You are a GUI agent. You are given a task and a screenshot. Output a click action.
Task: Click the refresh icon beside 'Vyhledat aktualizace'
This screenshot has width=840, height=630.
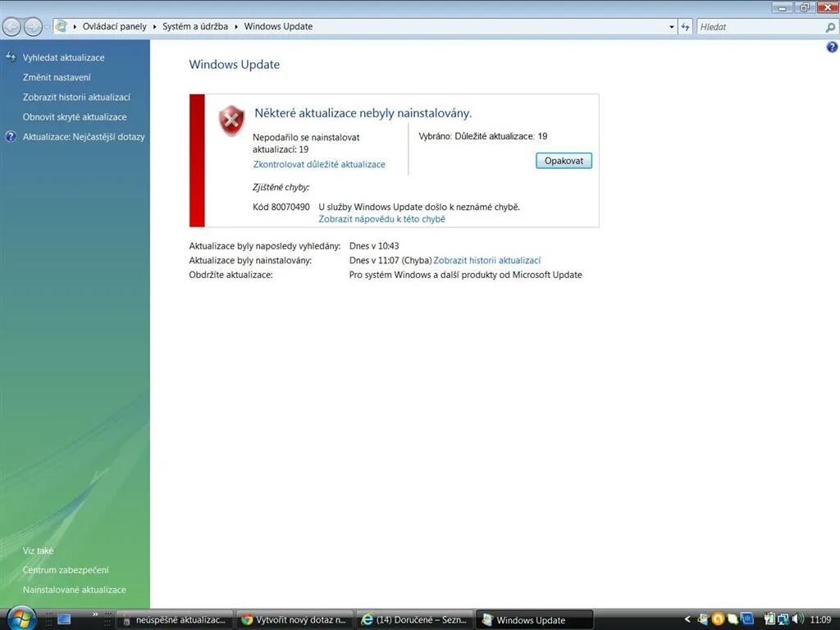coord(11,57)
